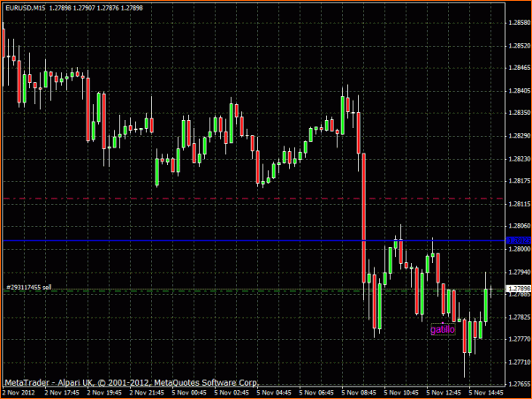Click the 1.28350 price axis label
Screen dimensions: 532x399
(519, 112)
